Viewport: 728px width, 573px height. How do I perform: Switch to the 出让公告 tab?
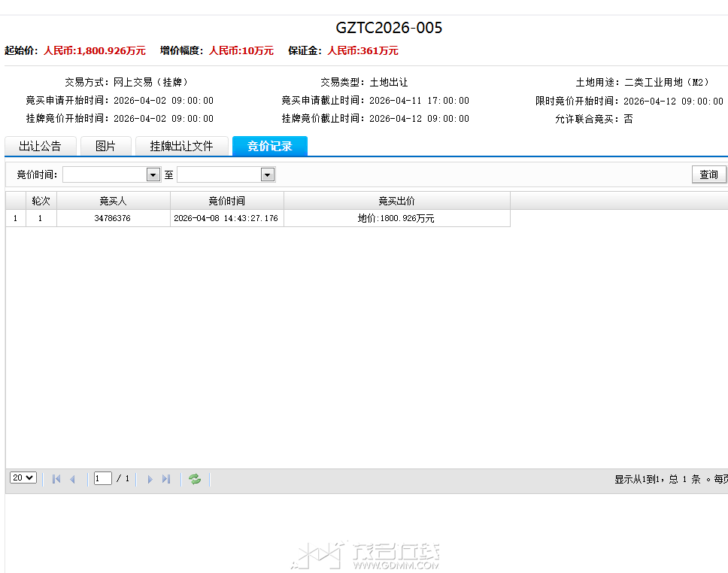pyautogui.click(x=41, y=146)
